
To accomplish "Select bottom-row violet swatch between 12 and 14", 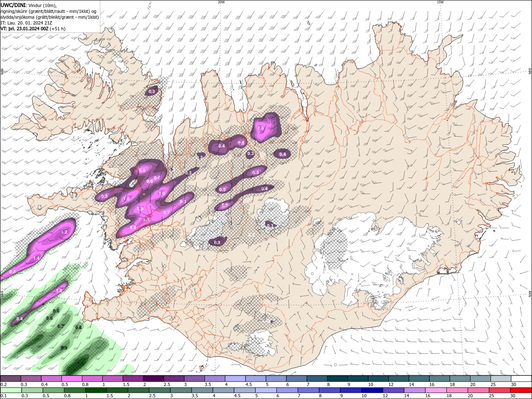I will coord(394,390).
